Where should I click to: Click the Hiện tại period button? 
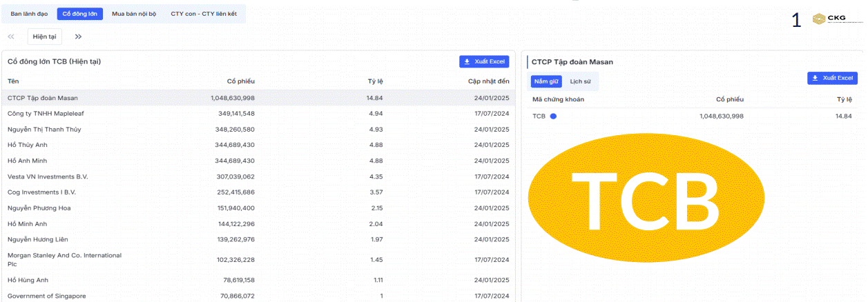pos(45,37)
